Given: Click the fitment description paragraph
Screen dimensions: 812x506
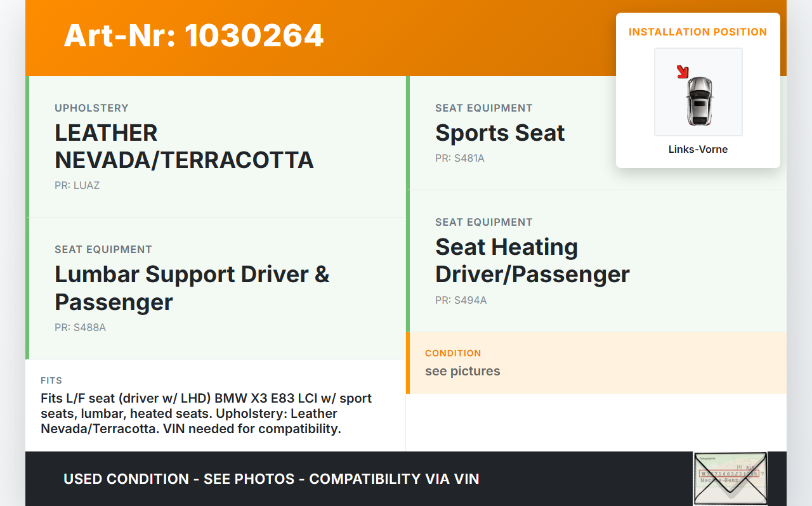Looking at the screenshot, I should click(206, 413).
